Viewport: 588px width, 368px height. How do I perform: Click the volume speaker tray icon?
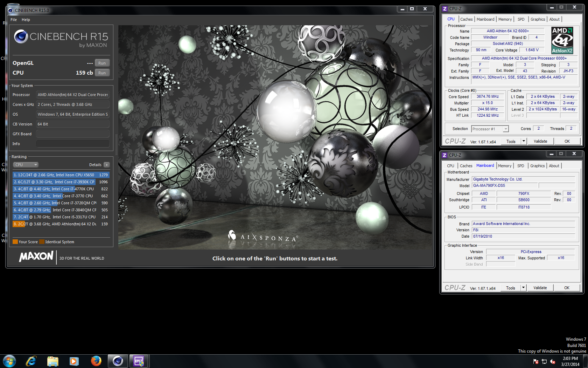[553, 361]
